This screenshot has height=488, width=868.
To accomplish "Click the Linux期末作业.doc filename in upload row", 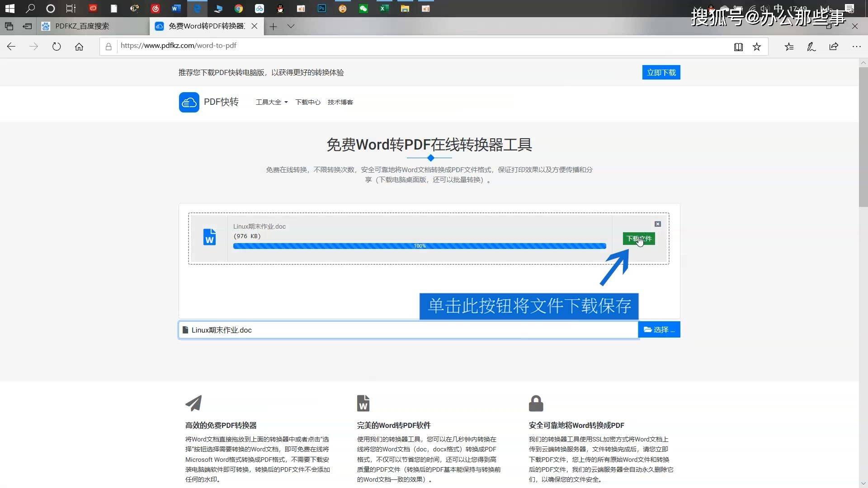I will click(259, 226).
